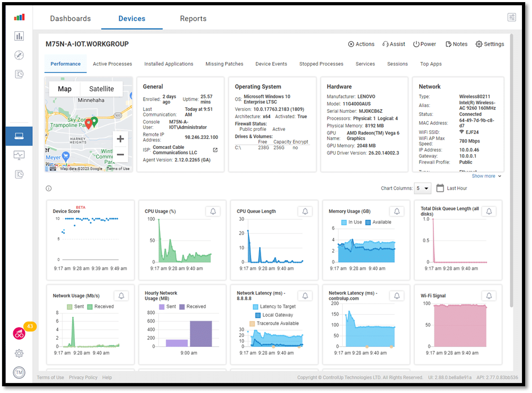Select the laptop Devices icon in the sidebar
Viewport: 532px width, 393px height.
point(19,136)
